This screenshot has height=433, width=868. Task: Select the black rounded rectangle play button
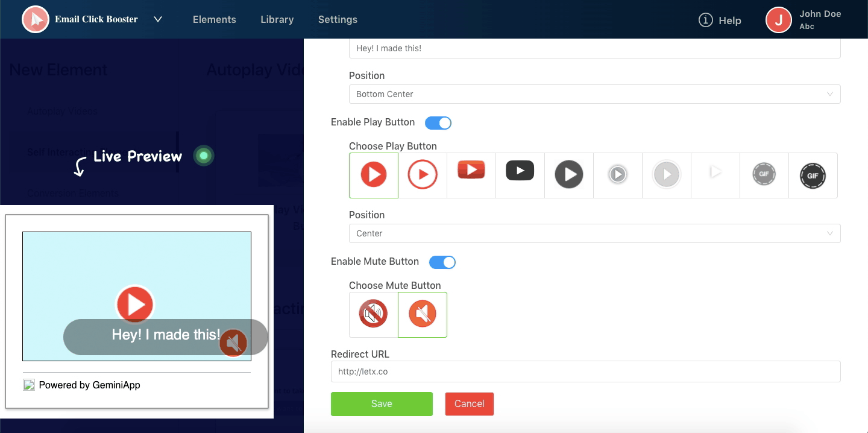point(520,171)
